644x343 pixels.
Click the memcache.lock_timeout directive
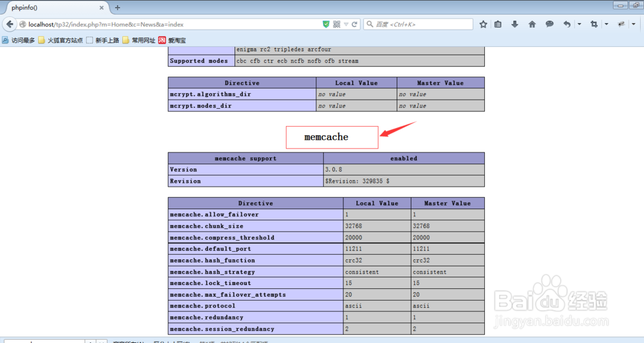tap(211, 283)
